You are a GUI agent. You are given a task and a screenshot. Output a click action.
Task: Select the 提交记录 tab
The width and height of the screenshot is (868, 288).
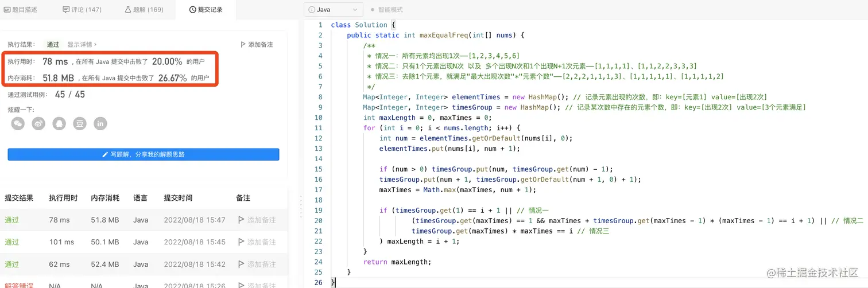tap(206, 10)
